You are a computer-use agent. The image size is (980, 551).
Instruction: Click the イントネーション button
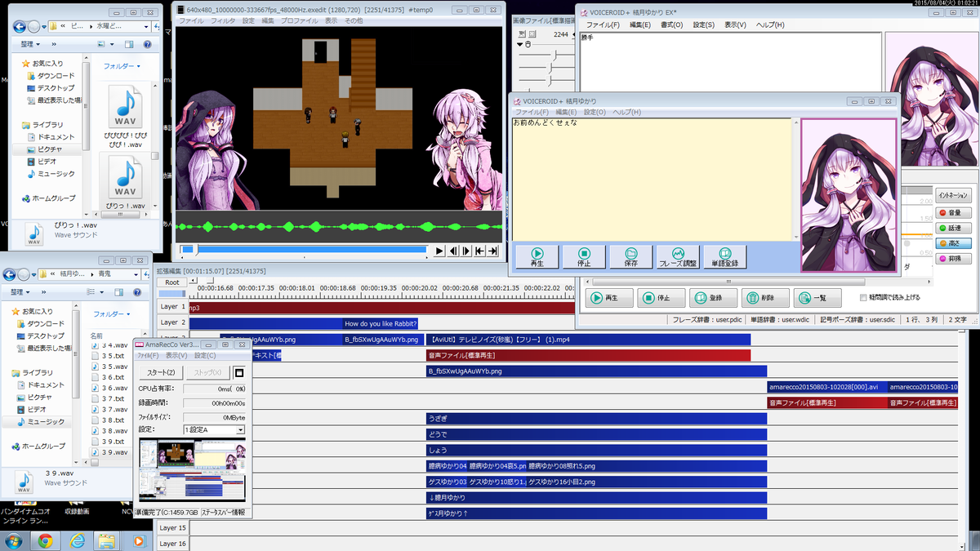[x=954, y=196]
